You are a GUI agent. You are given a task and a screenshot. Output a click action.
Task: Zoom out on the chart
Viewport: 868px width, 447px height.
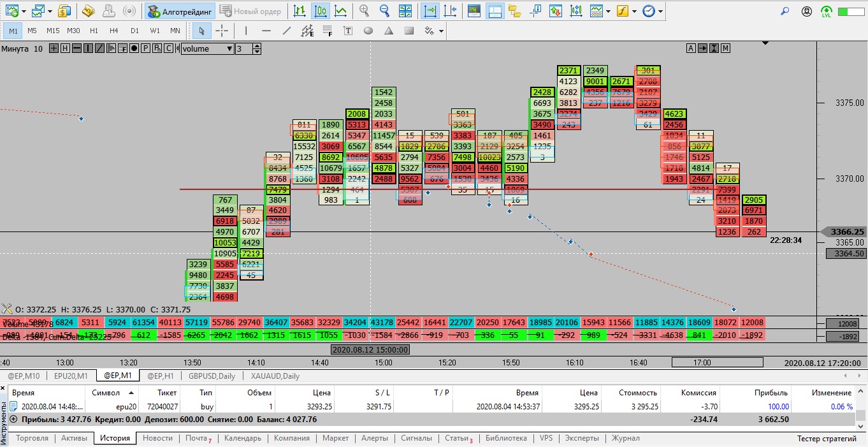click(384, 11)
